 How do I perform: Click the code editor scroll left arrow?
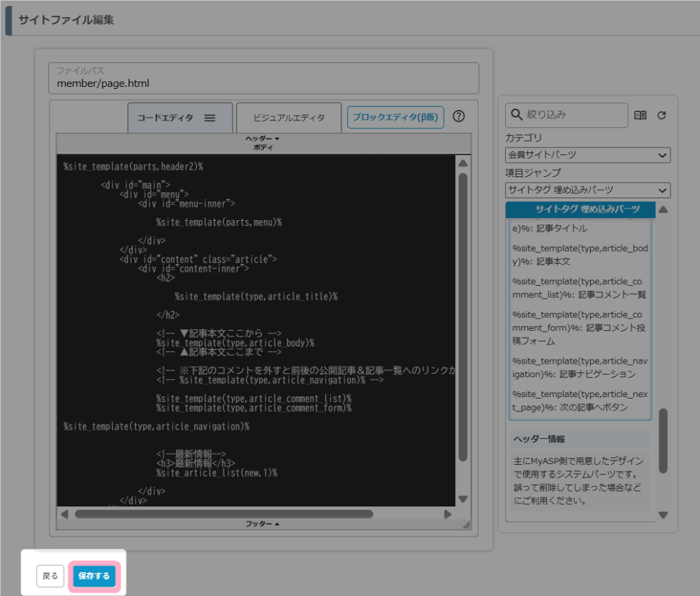(65, 514)
